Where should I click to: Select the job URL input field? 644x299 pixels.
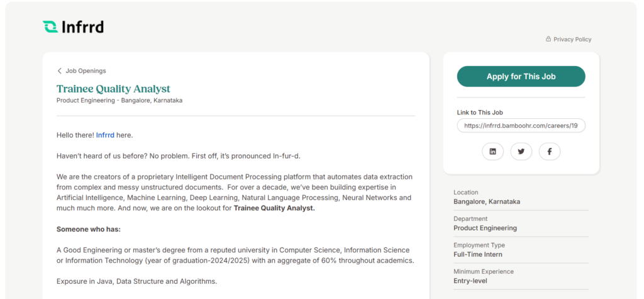point(521,126)
